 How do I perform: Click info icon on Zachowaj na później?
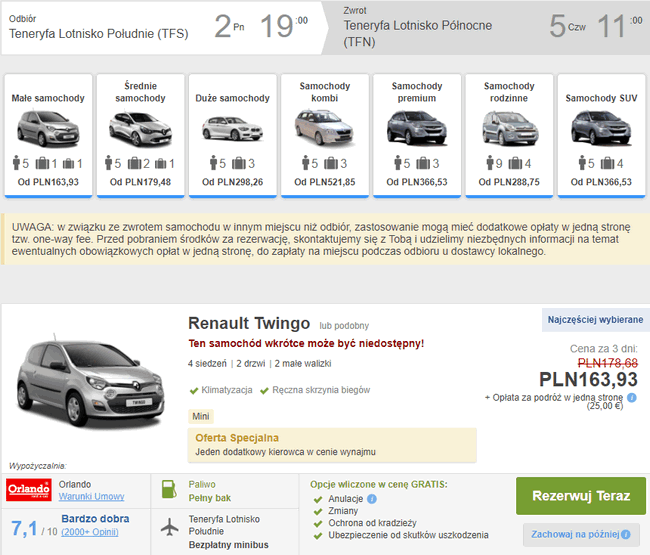point(626,534)
